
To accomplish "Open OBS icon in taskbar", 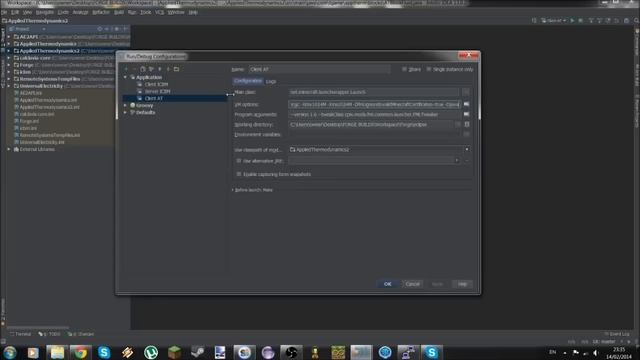I will (291, 352).
